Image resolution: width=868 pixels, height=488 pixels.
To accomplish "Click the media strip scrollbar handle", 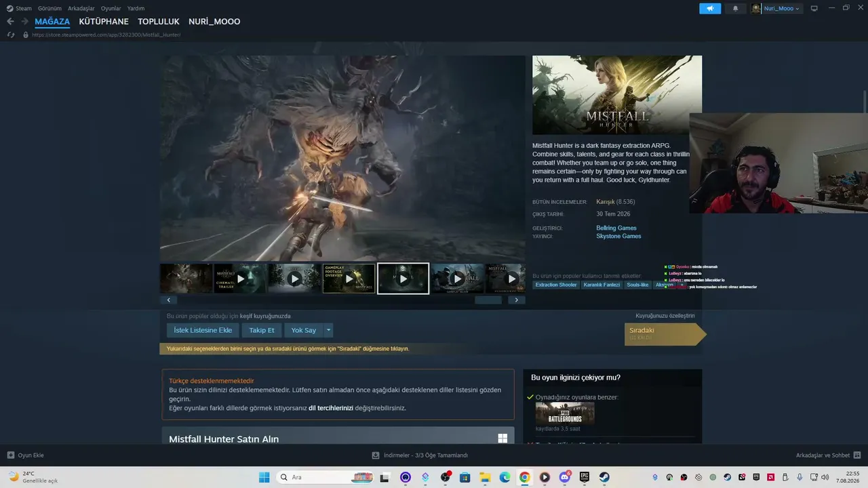I will click(x=488, y=300).
